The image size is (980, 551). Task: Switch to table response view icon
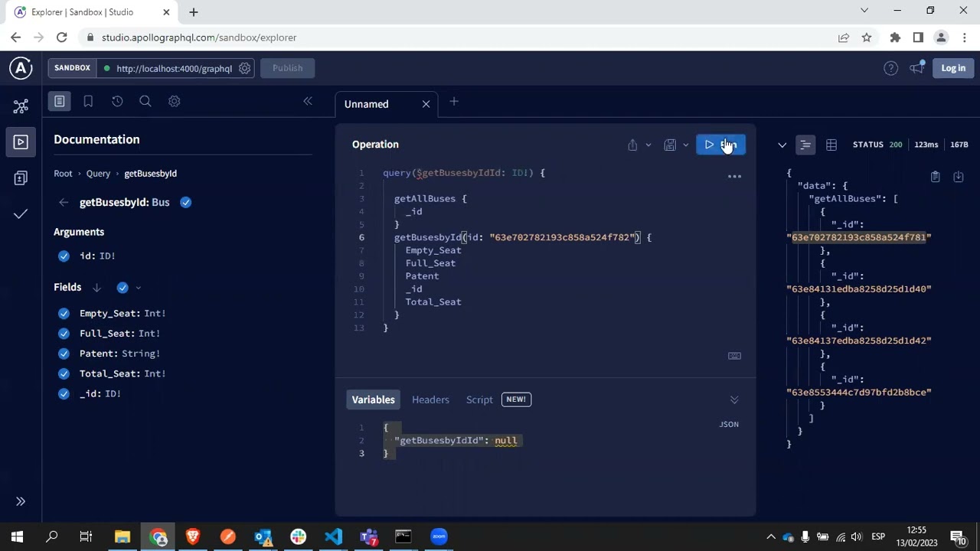click(x=831, y=145)
